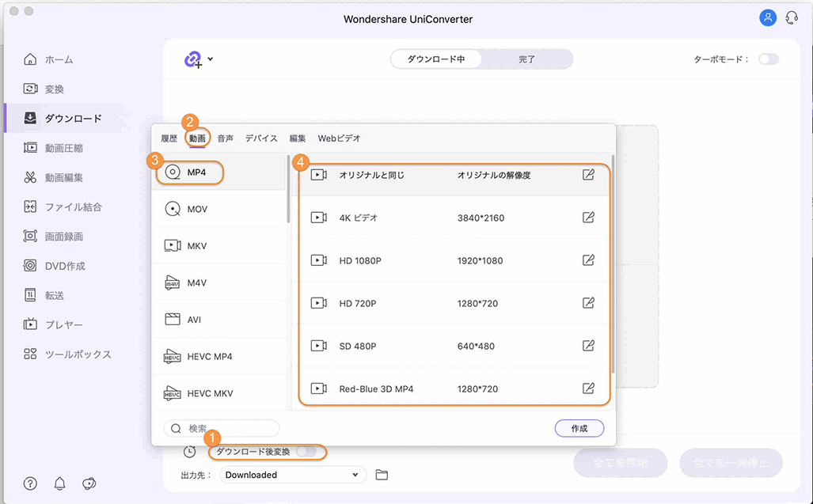Image resolution: width=813 pixels, height=504 pixels.
Task: Click the 検索 format search field
Action: pos(222,428)
